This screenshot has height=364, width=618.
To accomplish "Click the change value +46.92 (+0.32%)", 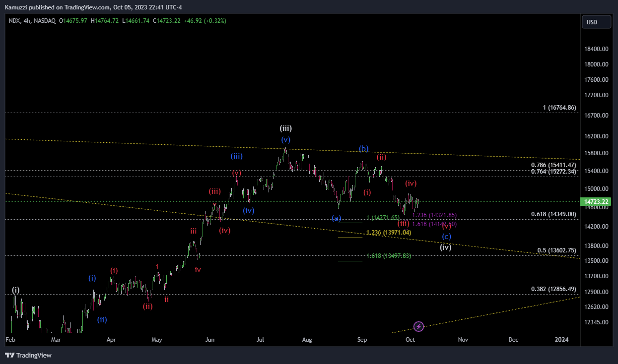I will click(205, 20).
